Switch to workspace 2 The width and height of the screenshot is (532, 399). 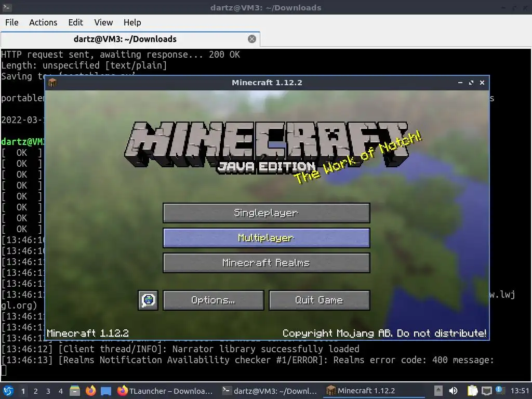pos(35,391)
